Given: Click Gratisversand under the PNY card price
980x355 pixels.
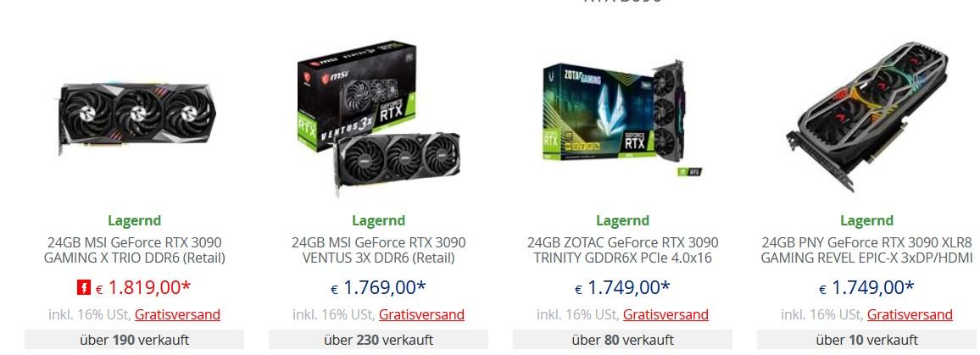Looking at the screenshot, I should click(910, 314).
